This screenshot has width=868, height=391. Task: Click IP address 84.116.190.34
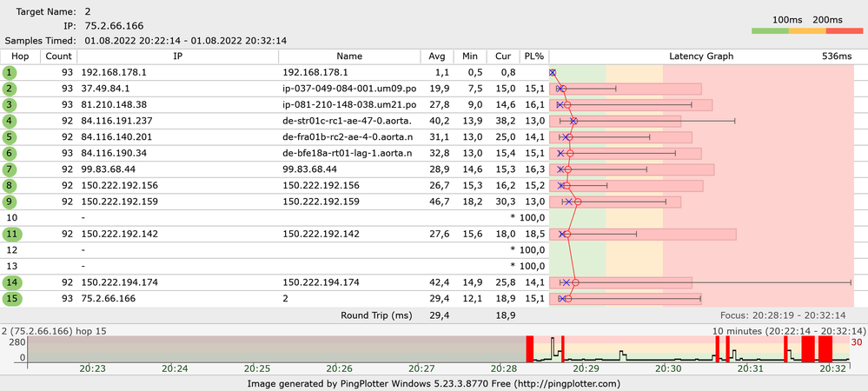(x=114, y=154)
